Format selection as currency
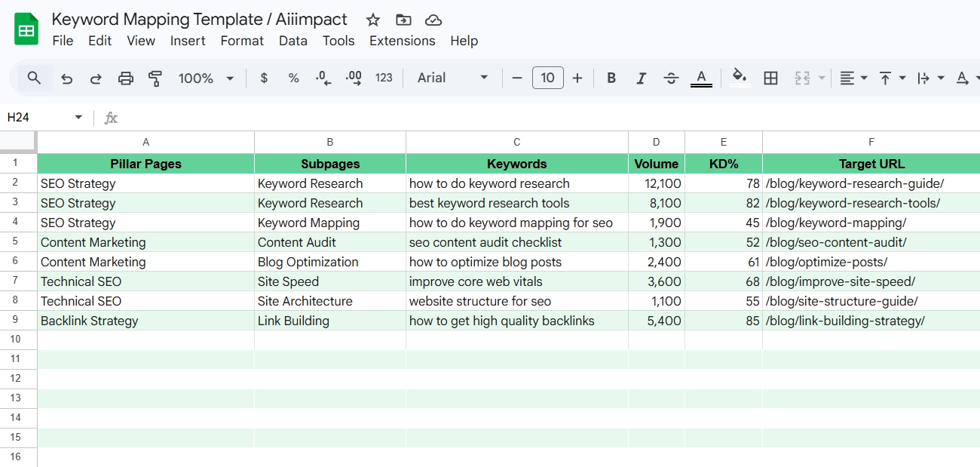The height and width of the screenshot is (467, 980). [263, 78]
